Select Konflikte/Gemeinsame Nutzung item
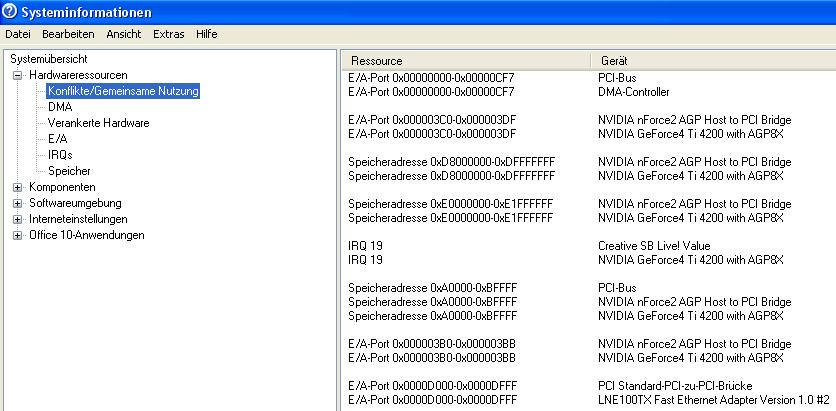The image size is (836, 411). click(x=123, y=91)
